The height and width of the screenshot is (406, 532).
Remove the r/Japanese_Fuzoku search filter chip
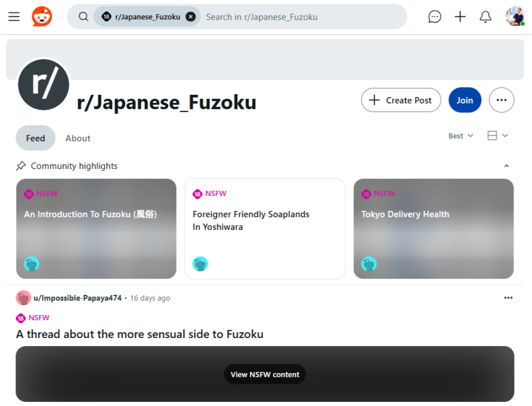pyautogui.click(x=191, y=17)
